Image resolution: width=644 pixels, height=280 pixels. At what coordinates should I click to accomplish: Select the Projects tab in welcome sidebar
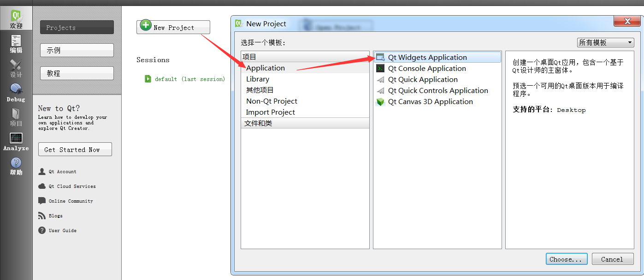(77, 28)
